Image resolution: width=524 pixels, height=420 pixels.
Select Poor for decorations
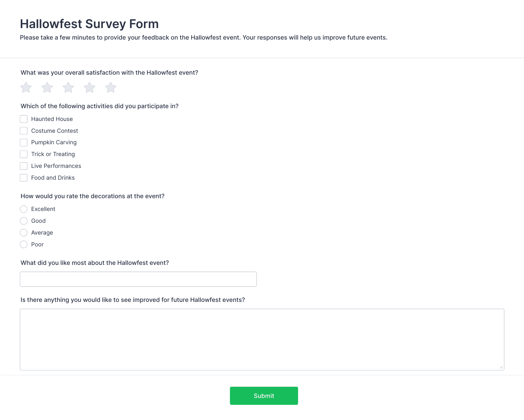[24, 244]
